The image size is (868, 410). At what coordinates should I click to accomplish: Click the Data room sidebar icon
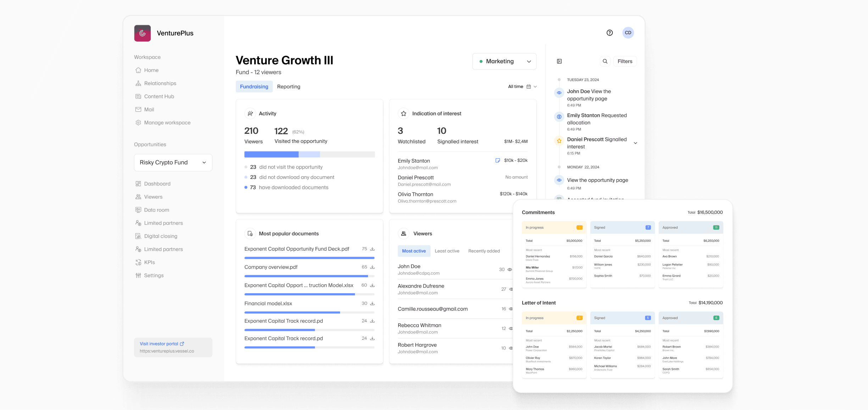click(138, 210)
